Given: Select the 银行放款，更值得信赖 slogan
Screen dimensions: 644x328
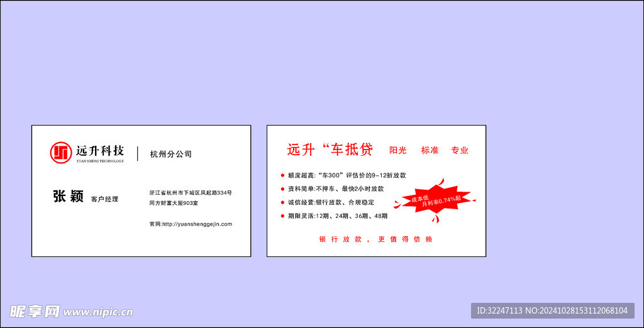Looking at the screenshot, I should (375, 239).
